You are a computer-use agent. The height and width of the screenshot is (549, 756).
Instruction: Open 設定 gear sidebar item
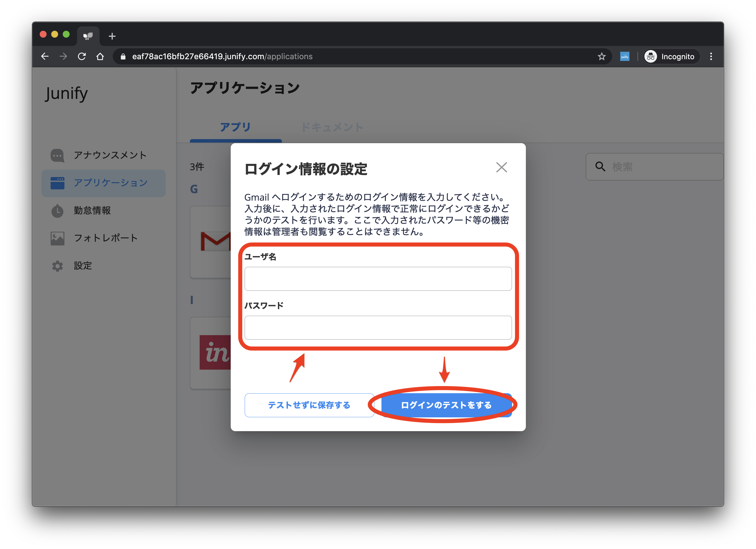83,266
